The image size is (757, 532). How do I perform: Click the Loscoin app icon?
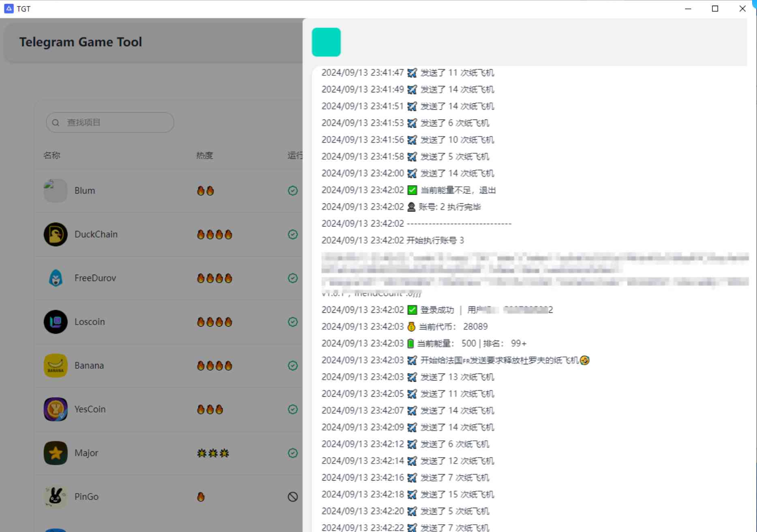(x=56, y=322)
